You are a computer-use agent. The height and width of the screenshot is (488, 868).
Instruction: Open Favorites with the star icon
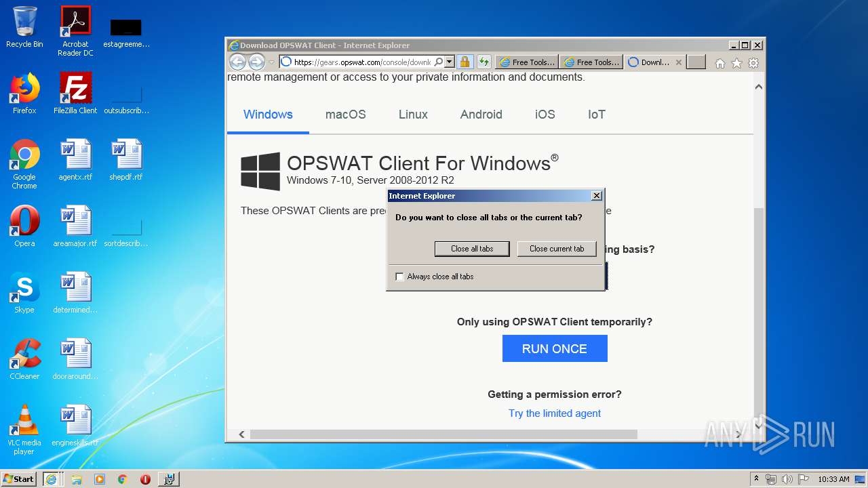pos(736,63)
